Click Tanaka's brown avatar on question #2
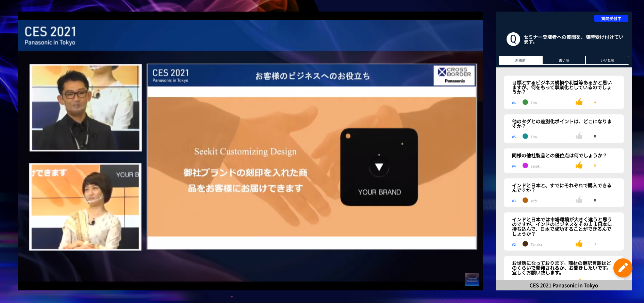This screenshot has height=303, width=644. [x=525, y=244]
